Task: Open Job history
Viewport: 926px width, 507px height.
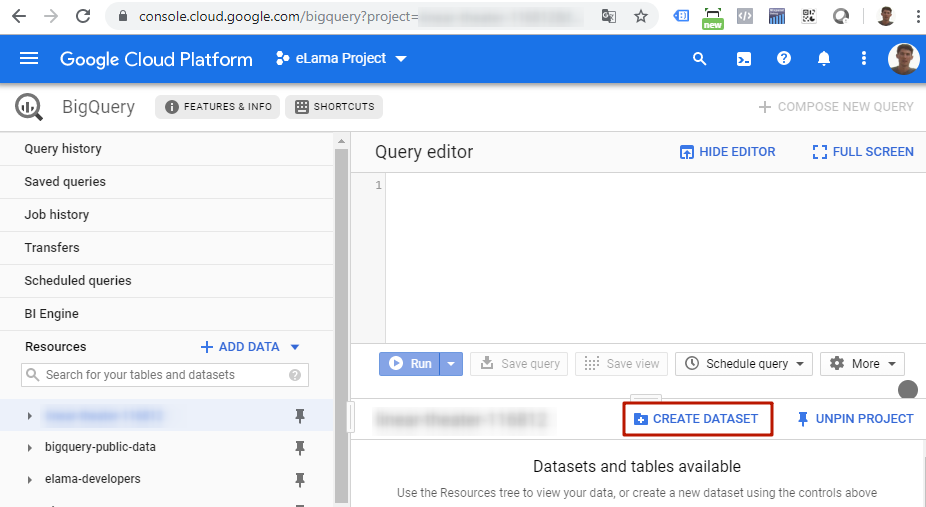Action: click(x=57, y=215)
